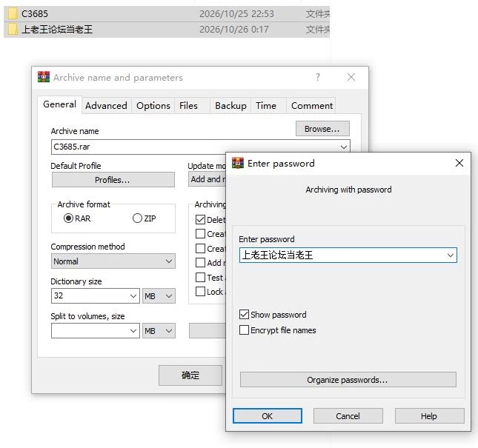Expand the Dictionary size value list

[x=133, y=295]
